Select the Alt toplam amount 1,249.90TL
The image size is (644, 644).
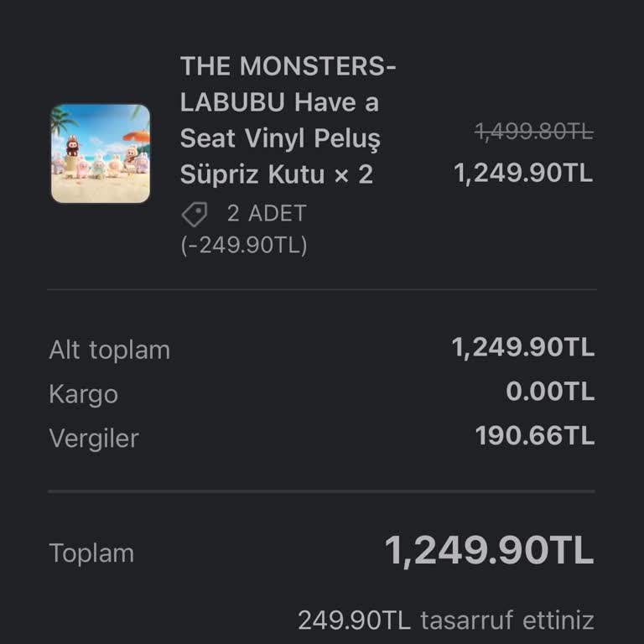click(x=523, y=348)
